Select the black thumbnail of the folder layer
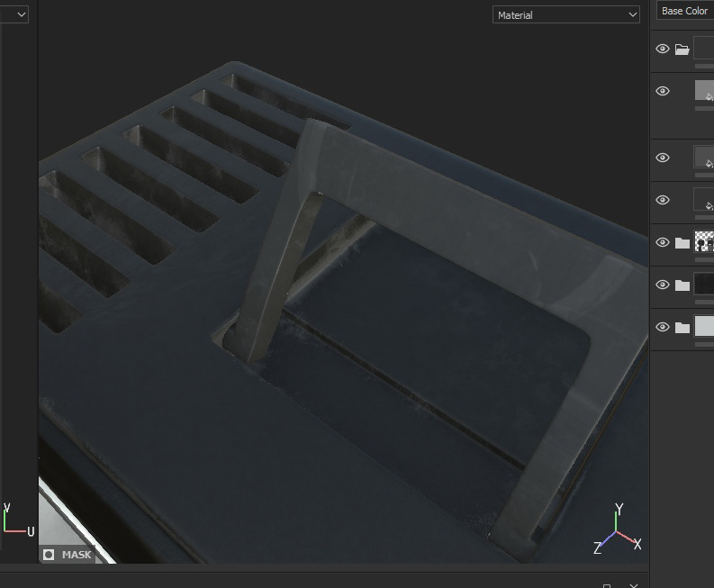The width and height of the screenshot is (714, 588). pyautogui.click(x=704, y=284)
